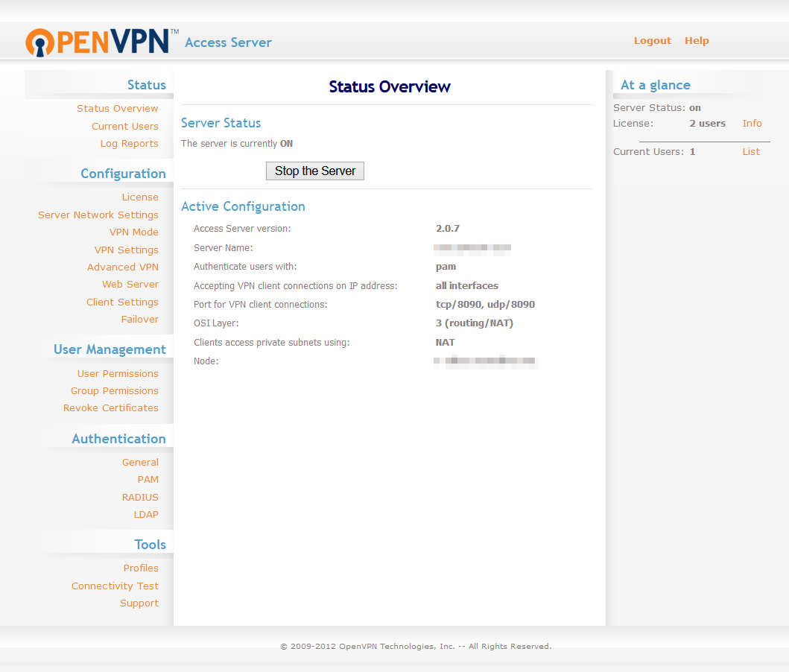
Task: Select the 'tcp/8090, udp/8090' port value
Action: [485, 304]
